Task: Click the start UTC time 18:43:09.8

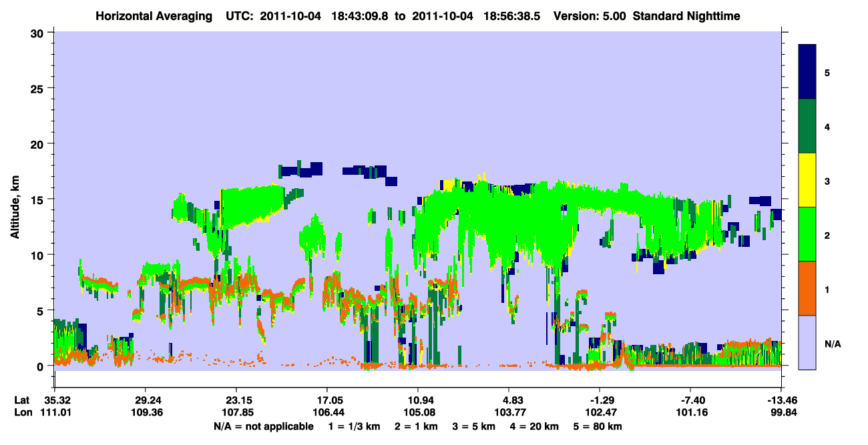Action: click(x=361, y=15)
